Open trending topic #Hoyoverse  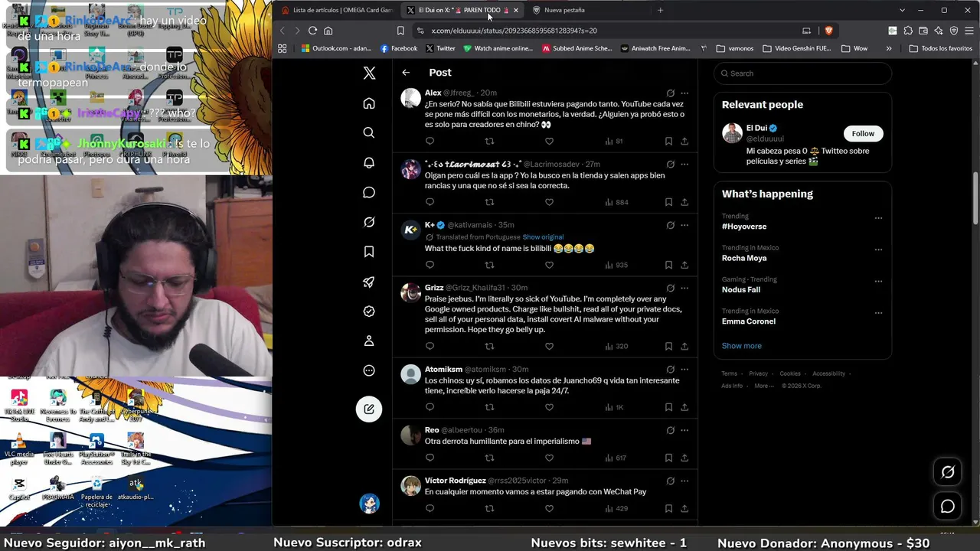click(744, 227)
